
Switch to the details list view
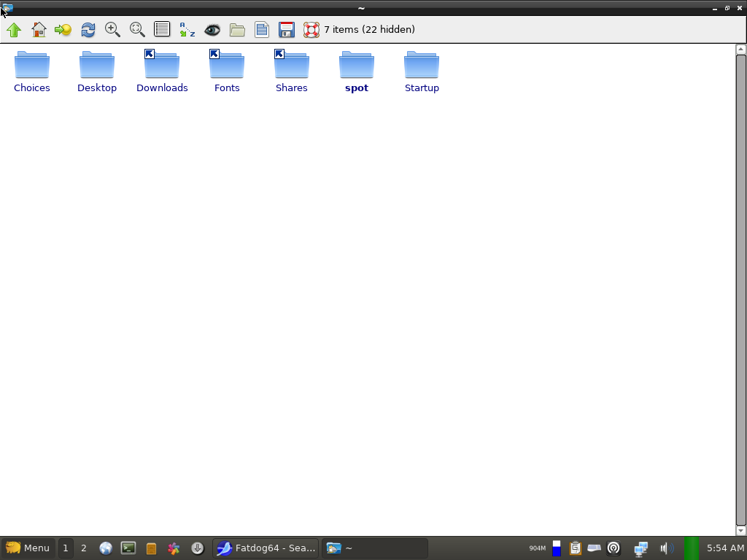[162, 30]
